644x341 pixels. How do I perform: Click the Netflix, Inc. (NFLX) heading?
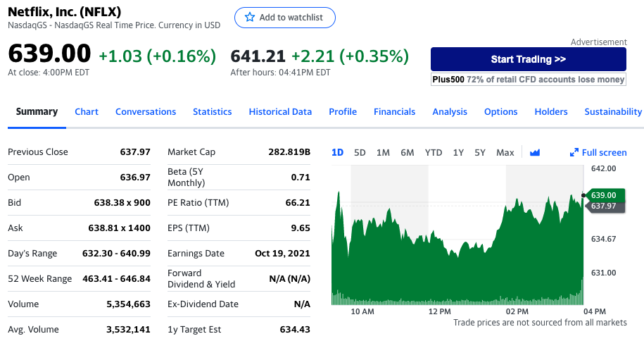click(65, 11)
